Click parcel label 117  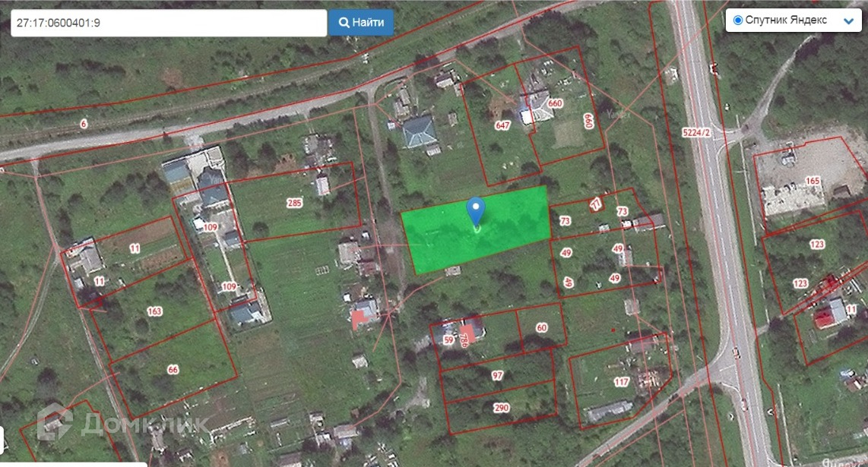click(x=621, y=382)
